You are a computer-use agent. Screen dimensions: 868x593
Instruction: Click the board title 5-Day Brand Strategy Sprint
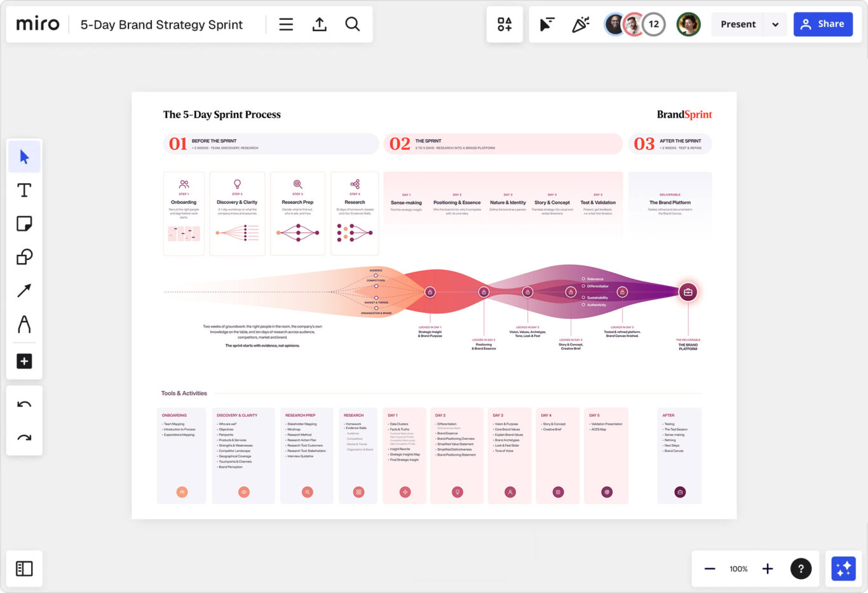click(x=161, y=25)
